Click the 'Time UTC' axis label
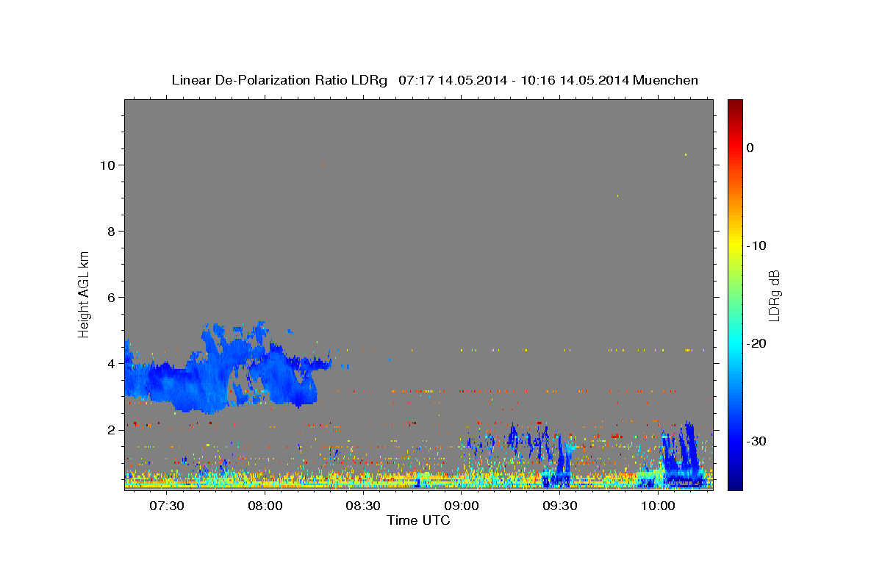The height and width of the screenshot is (588, 882). [418, 520]
